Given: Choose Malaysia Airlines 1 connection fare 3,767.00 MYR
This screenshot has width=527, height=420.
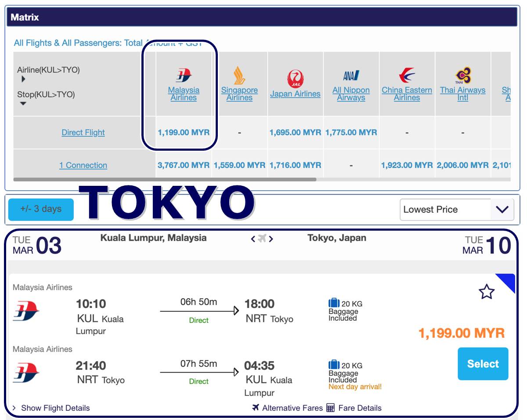Looking at the screenshot, I should pyautogui.click(x=184, y=165).
